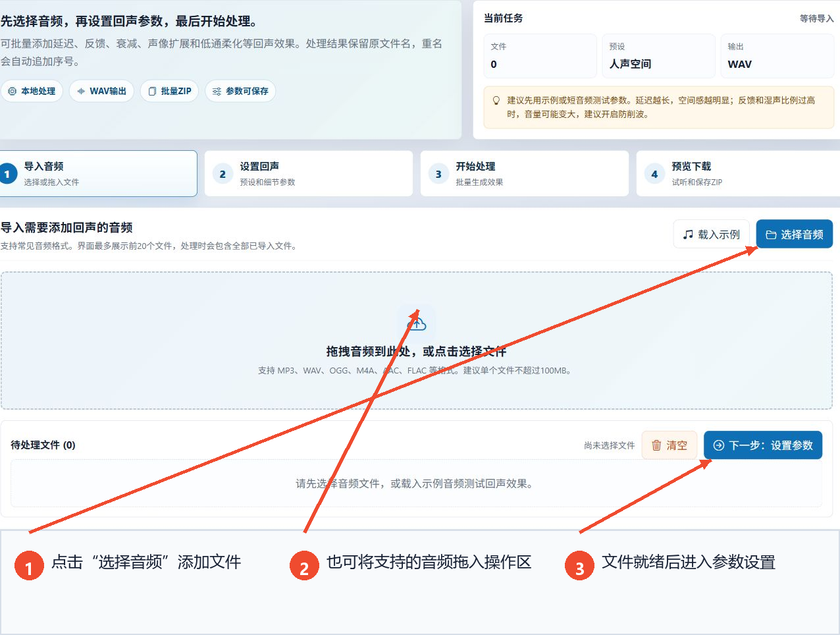Load sample audio with 载入示例

pos(711,235)
